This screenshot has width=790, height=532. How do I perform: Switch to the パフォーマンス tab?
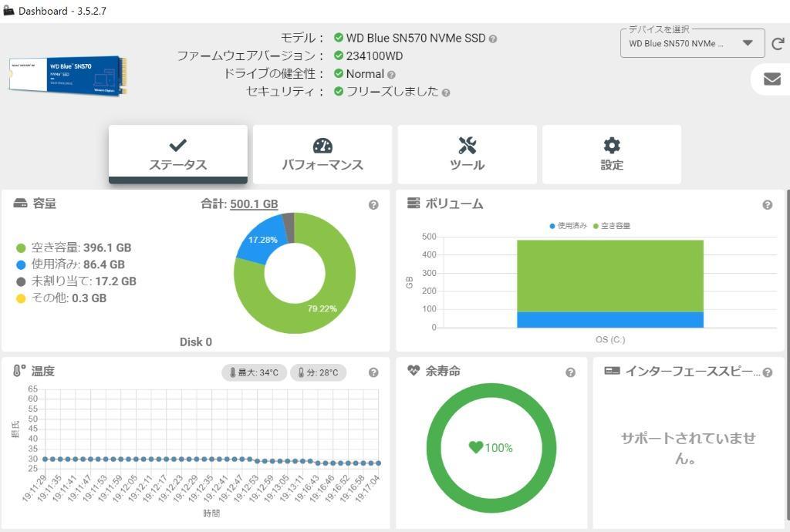pyautogui.click(x=322, y=154)
